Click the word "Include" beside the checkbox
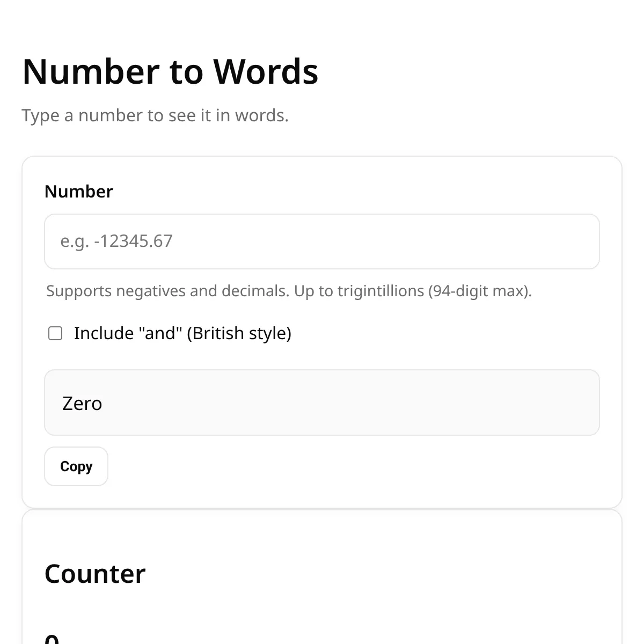Image resolution: width=644 pixels, height=644 pixels. click(104, 333)
